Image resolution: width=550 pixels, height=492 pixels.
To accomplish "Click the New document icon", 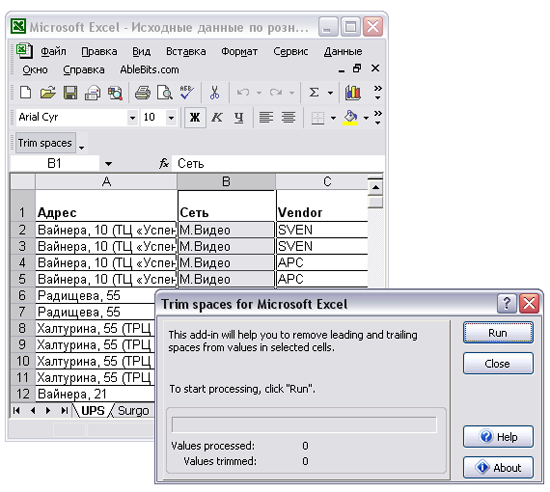I will [26, 93].
